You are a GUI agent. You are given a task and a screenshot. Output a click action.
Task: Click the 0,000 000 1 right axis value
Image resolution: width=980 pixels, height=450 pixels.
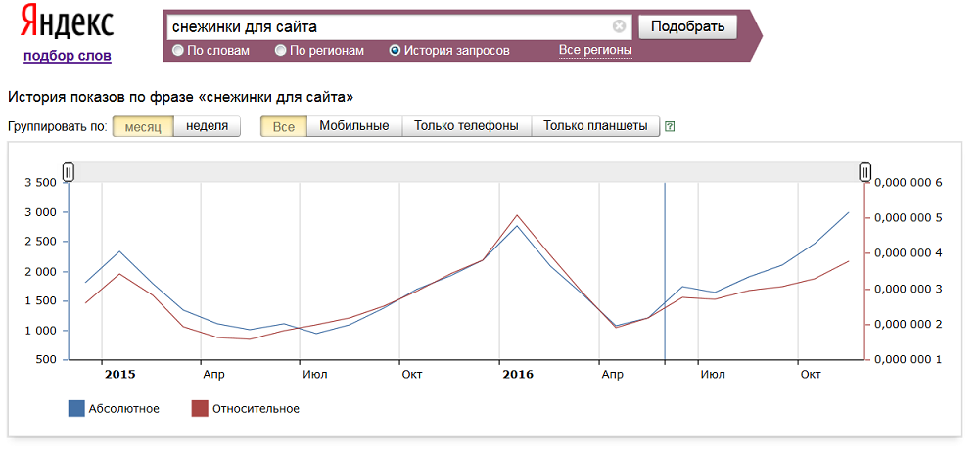click(907, 360)
